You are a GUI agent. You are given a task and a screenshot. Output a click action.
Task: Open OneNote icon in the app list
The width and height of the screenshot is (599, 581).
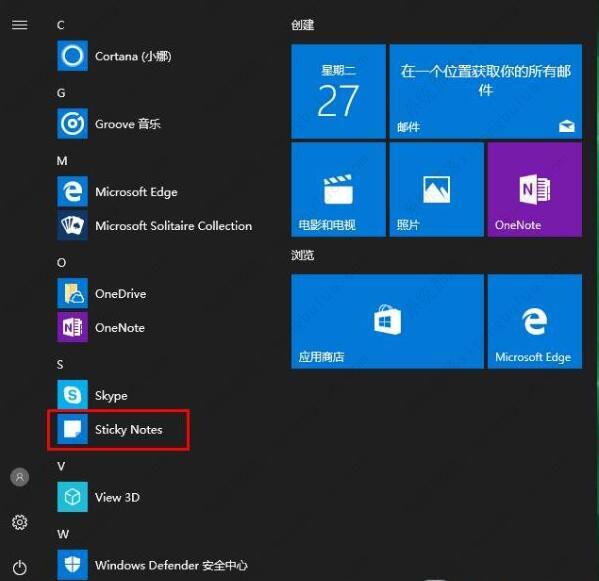tap(72, 327)
